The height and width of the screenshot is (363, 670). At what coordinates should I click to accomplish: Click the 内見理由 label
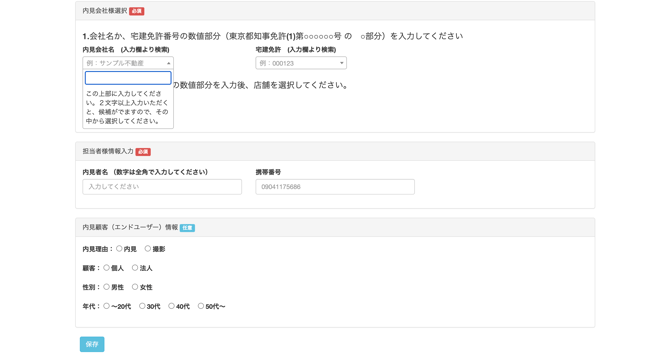(97, 249)
